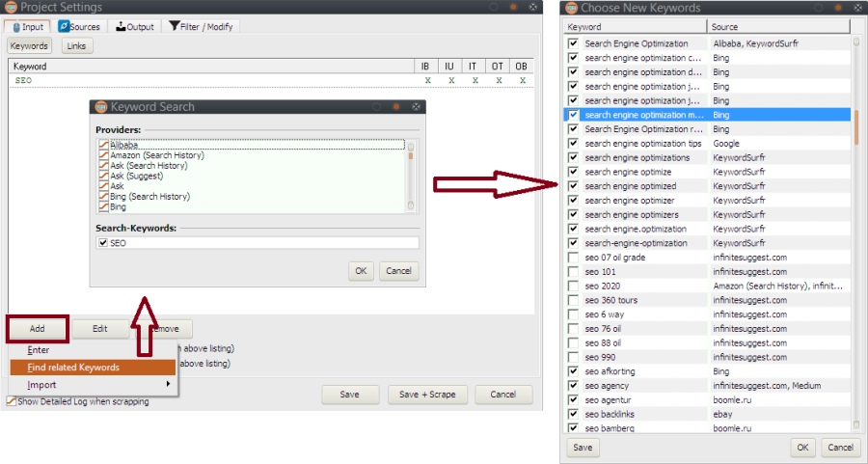868x464 pixels.
Task: Uncheck the SEO search-keyword checkbox
Action: [103, 243]
